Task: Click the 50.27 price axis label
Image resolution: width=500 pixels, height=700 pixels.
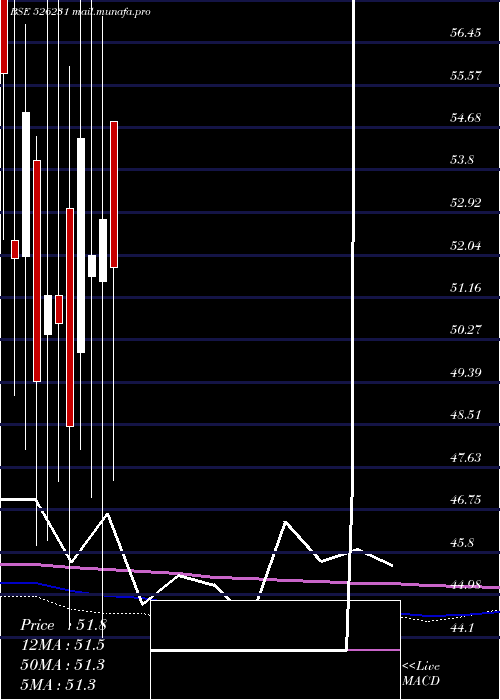Action: point(466,330)
